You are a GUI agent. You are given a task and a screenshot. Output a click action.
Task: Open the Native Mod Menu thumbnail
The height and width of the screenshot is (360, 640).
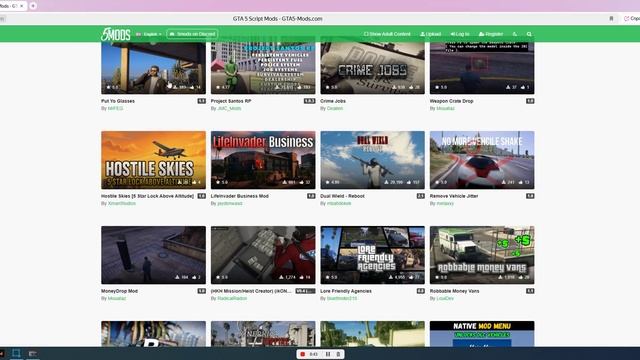point(482,334)
